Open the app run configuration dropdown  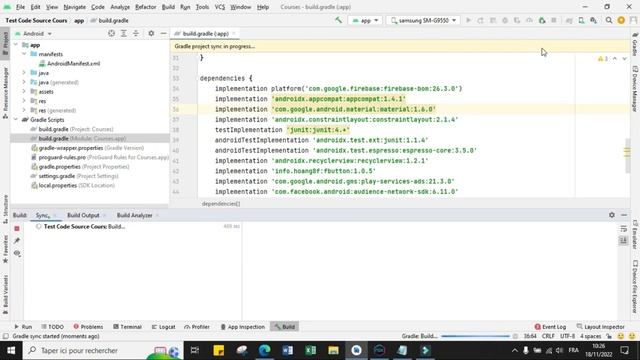click(365, 20)
